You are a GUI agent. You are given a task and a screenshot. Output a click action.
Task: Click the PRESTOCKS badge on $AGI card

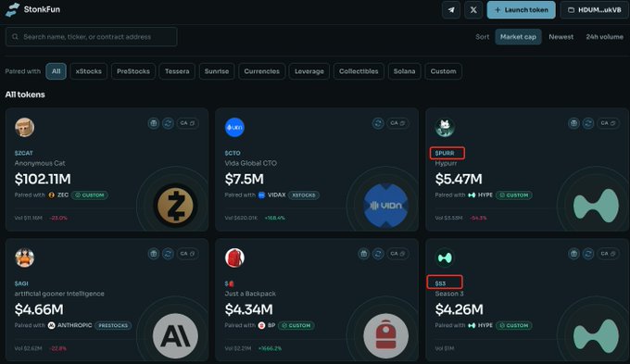(x=113, y=325)
